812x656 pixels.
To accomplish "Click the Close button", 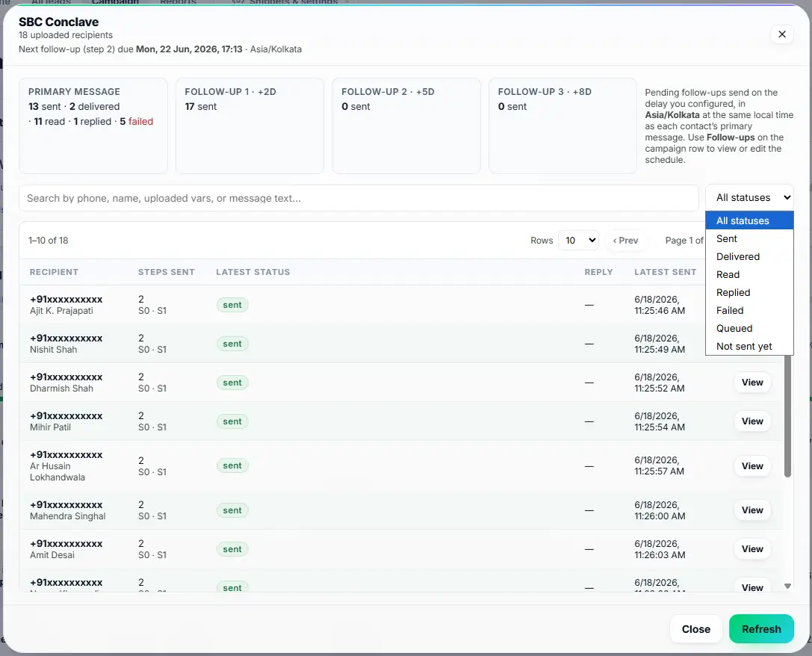I will tap(695, 629).
